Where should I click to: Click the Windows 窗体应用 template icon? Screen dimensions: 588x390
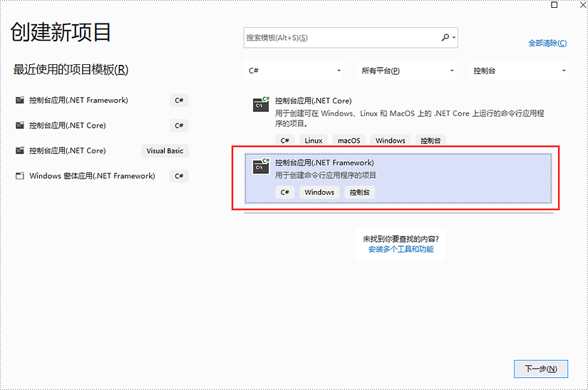(20, 175)
